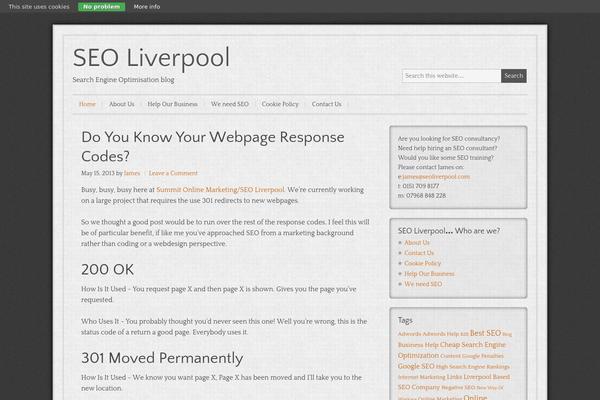Click the phone number t: 0151 709 8177
This screenshot has width=600, height=400.
point(419,186)
